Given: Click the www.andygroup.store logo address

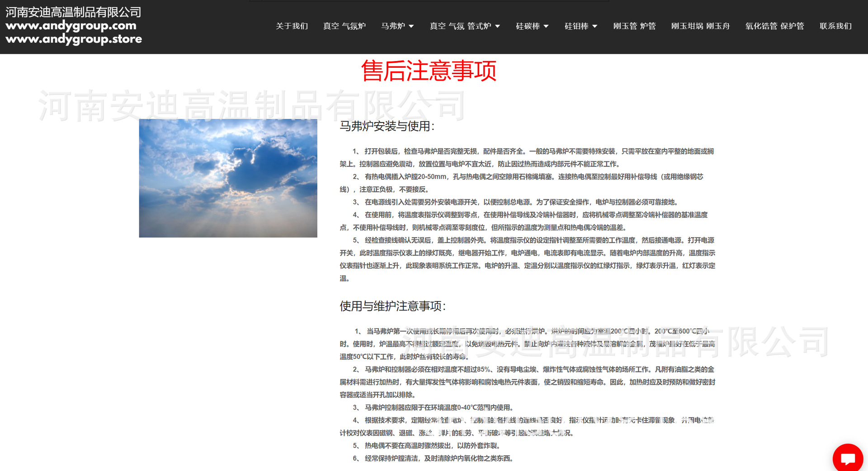Looking at the screenshot, I should (x=74, y=39).
